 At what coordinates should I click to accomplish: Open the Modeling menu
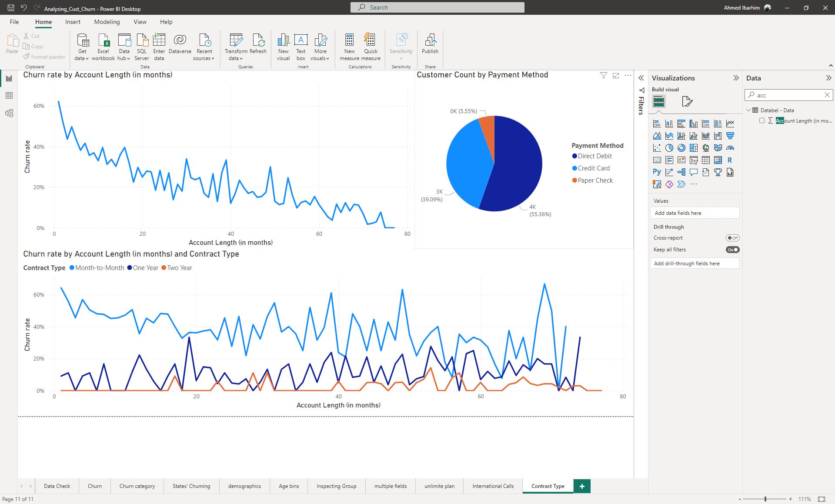(x=106, y=22)
